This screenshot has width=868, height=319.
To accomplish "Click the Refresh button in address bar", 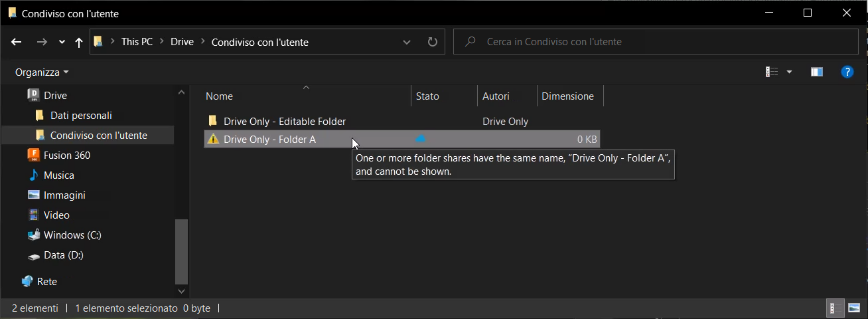I will pos(433,42).
